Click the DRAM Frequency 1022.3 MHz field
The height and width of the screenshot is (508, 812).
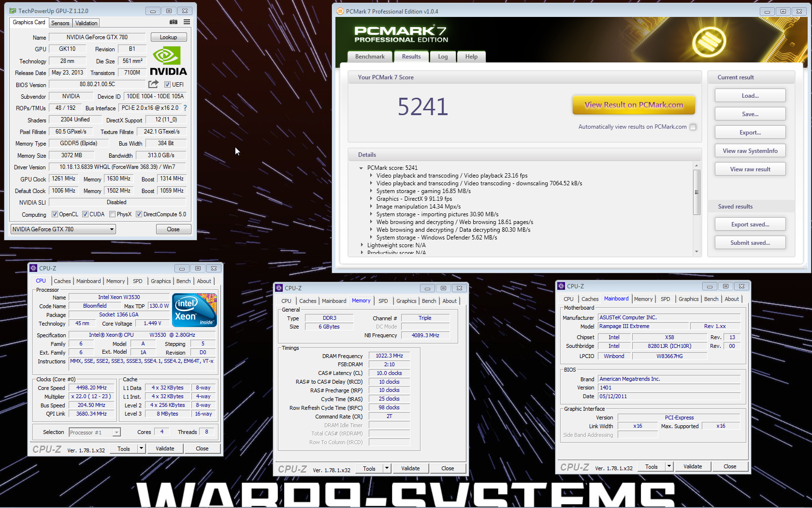tap(389, 356)
